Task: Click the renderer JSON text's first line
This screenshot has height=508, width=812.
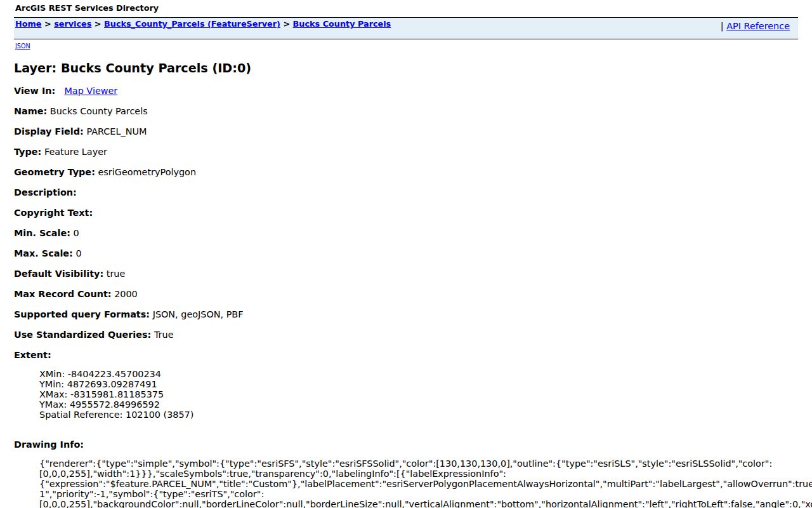Action: point(406,464)
